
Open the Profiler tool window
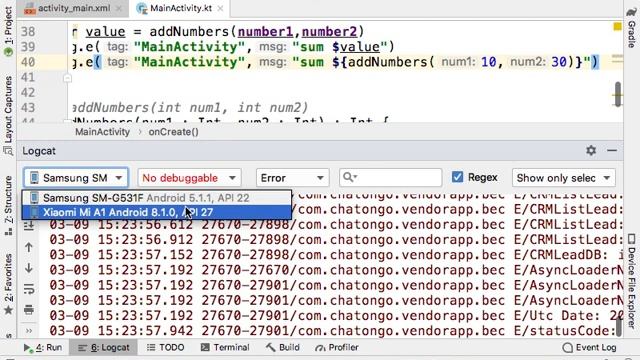point(337,347)
